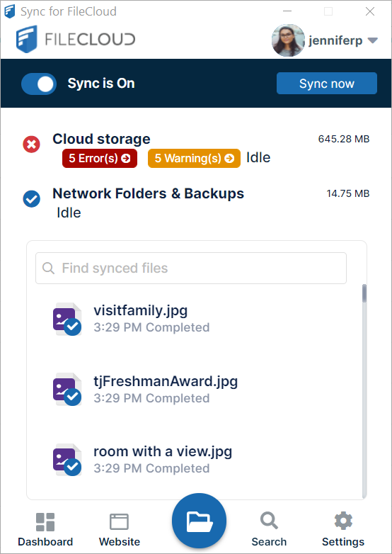Screen dimensions: 392x554
Task: Toggle the Sync is On switch
Action: click(39, 84)
